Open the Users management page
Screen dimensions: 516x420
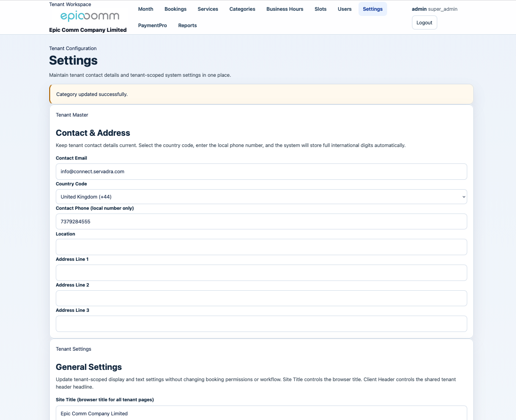pyautogui.click(x=344, y=9)
